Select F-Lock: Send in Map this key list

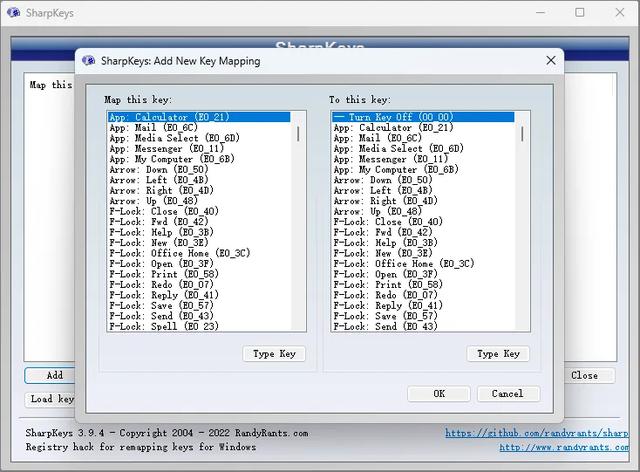[x=199, y=316]
